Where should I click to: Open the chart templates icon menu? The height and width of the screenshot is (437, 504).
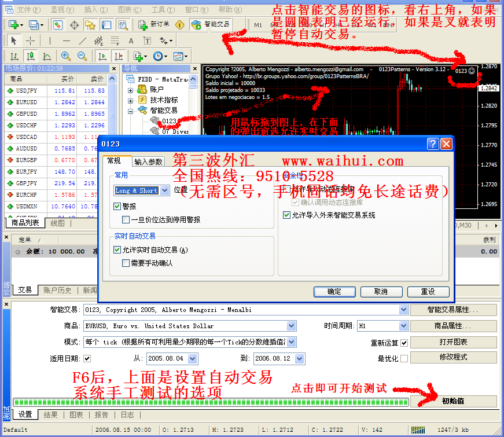tap(180, 56)
